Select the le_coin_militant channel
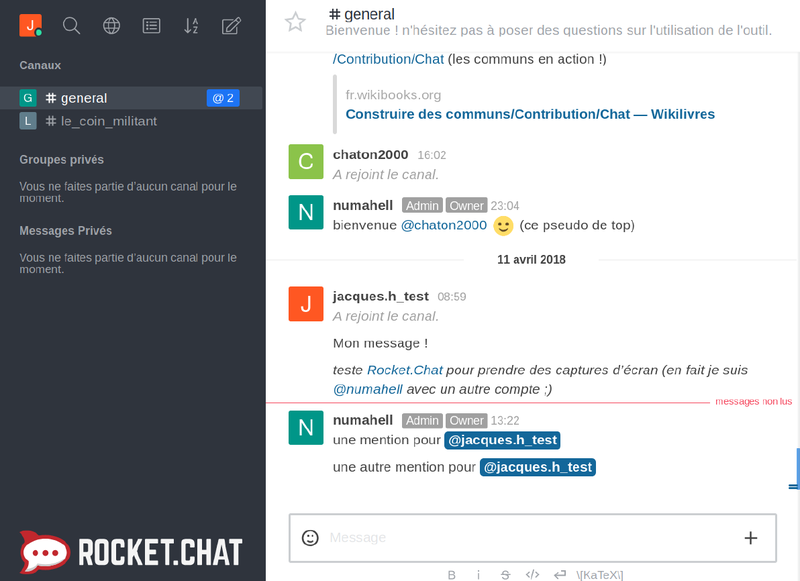 click(108, 121)
